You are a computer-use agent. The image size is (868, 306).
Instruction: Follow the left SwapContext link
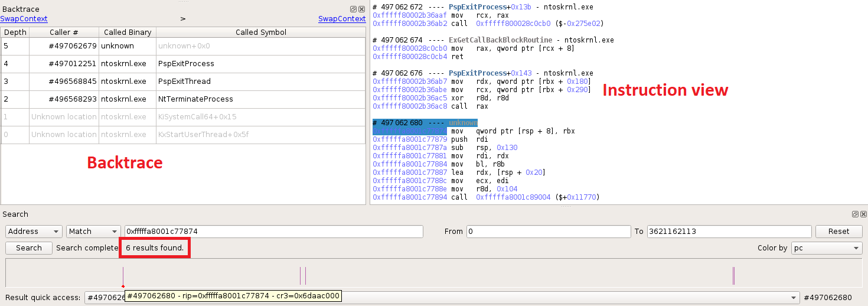tap(24, 19)
